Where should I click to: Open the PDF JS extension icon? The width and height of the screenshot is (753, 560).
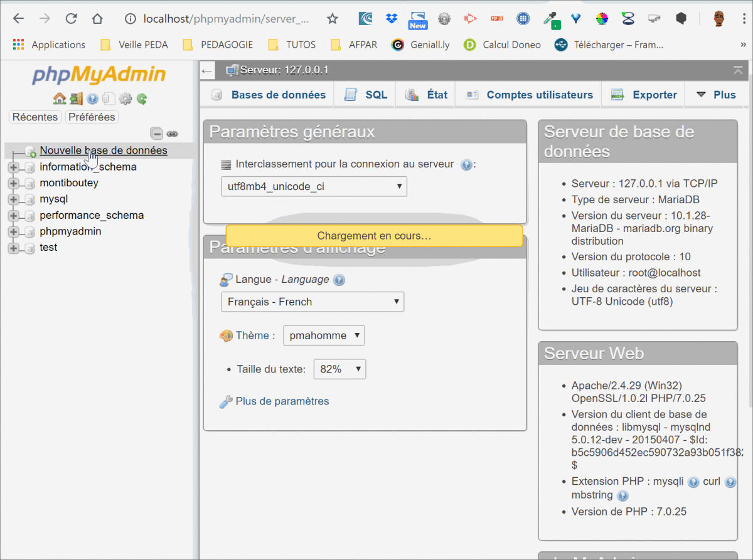[496, 19]
